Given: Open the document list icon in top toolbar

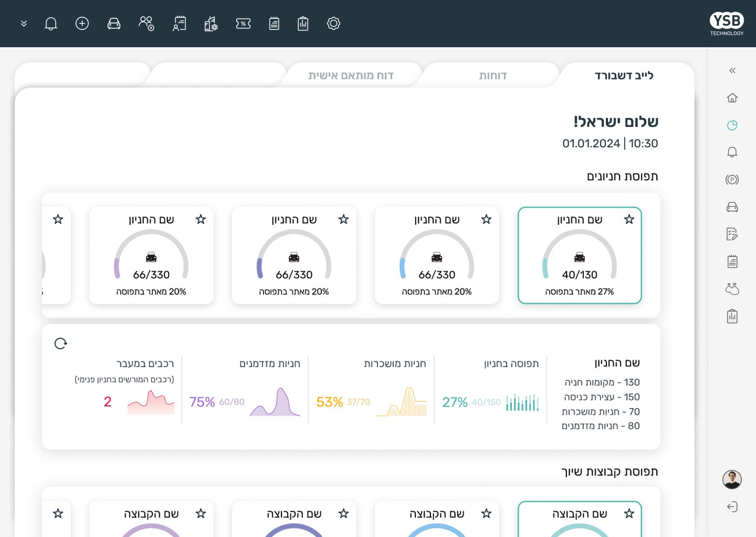Looking at the screenshot, I should (274, 24).
